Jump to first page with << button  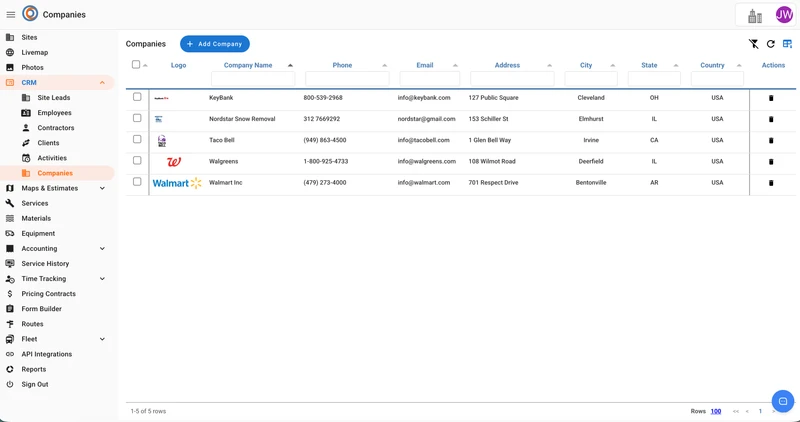[x=736, y=411]
